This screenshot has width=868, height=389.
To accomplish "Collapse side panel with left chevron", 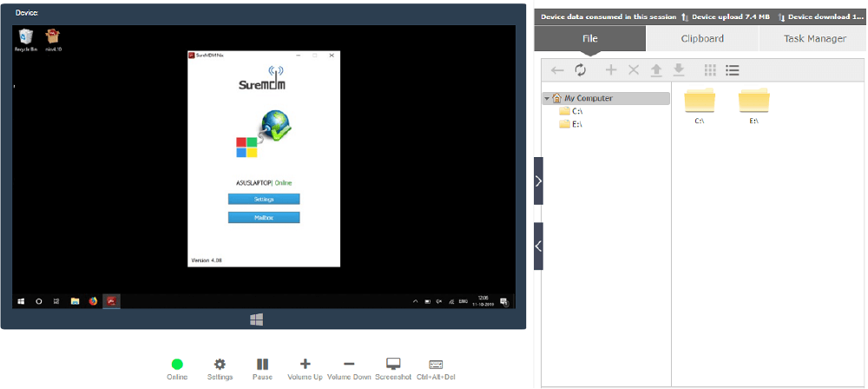I will click(x=539, y=246).
